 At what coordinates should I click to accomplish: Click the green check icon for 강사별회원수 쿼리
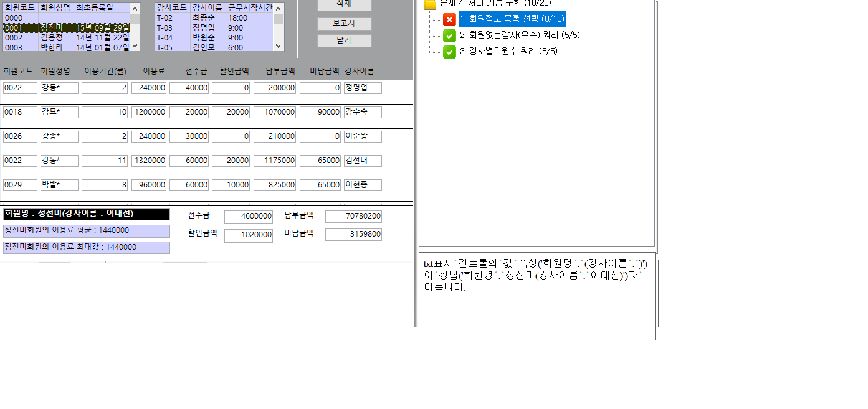click(x=449, y=52)
